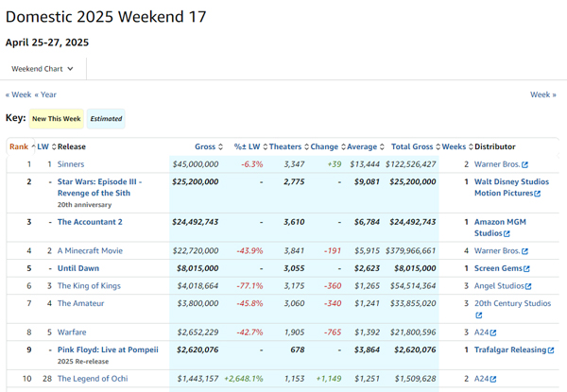This screenshot has height=392, width=567.
Task: Open The Accountant 2 release page
Action: tap(90, 222)
